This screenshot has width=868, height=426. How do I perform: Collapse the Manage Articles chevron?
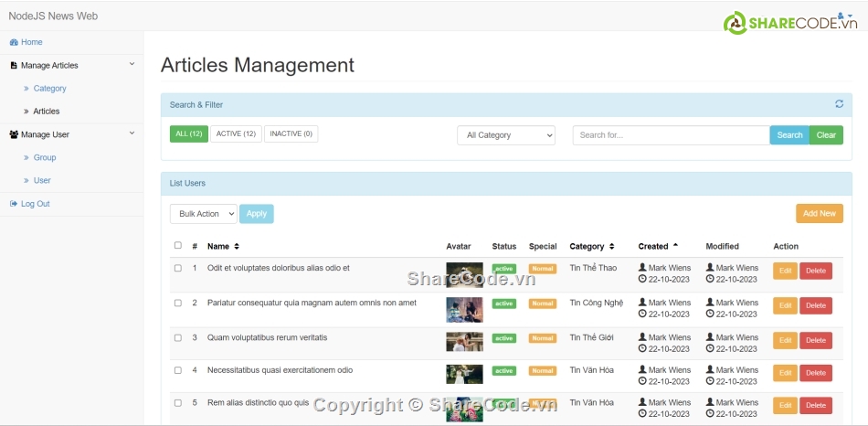132,65
